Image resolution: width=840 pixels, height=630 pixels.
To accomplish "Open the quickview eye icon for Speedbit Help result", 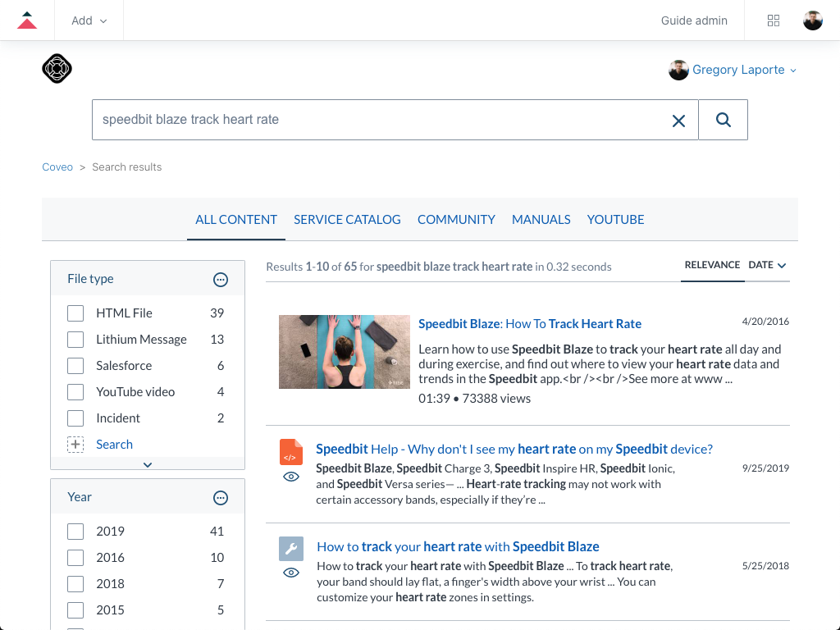I will coord(291,476).
